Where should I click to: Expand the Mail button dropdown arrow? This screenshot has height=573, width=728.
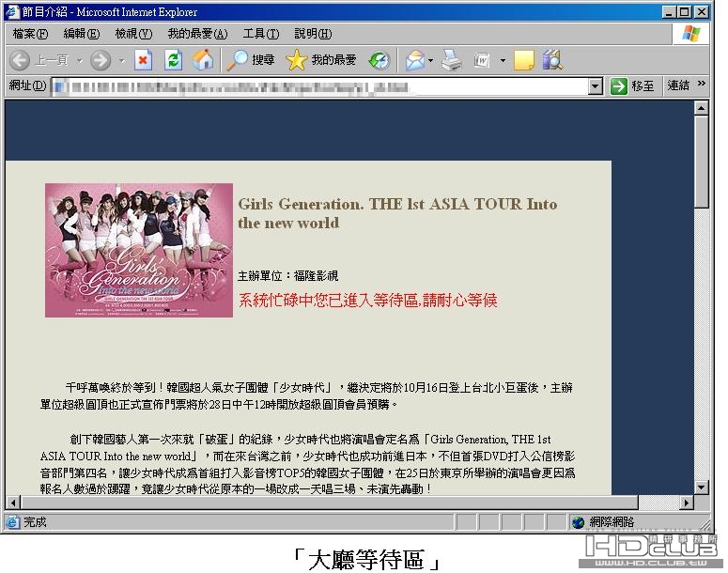pos(431,60)
